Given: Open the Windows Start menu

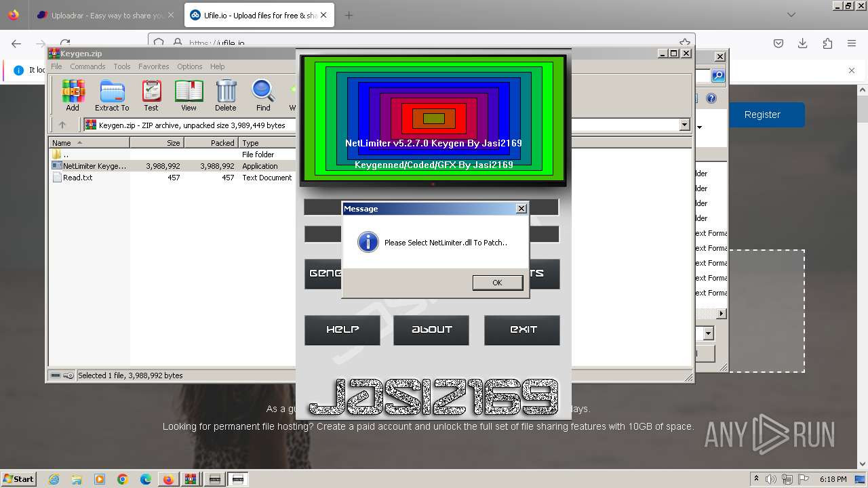Looking at the screenshot, I should (x=19, y=479).
